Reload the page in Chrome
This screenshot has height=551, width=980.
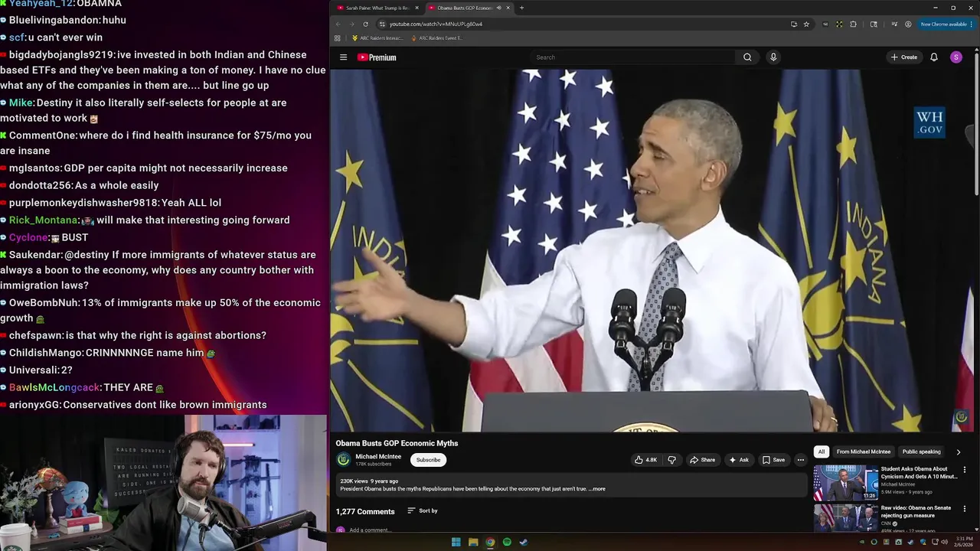(x=365, y=24)
